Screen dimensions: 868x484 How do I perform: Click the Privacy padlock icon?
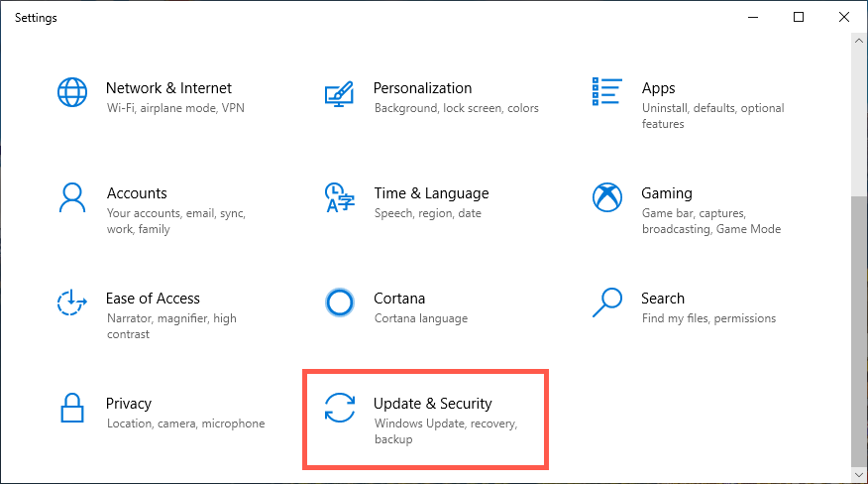pyautogui.click(x=72, y=408)
